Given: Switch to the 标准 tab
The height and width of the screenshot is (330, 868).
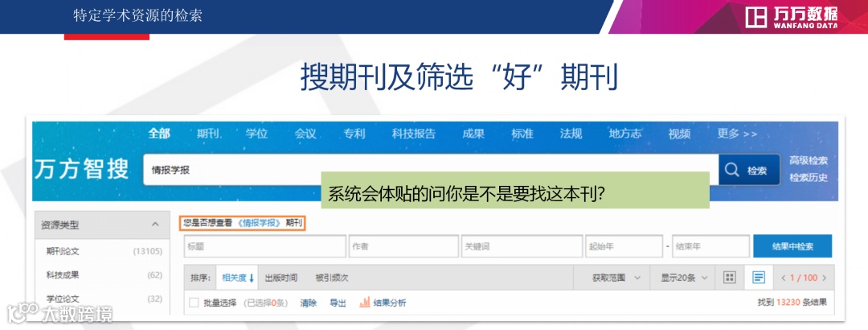Looking at the screenshot, I should [522, 134].
